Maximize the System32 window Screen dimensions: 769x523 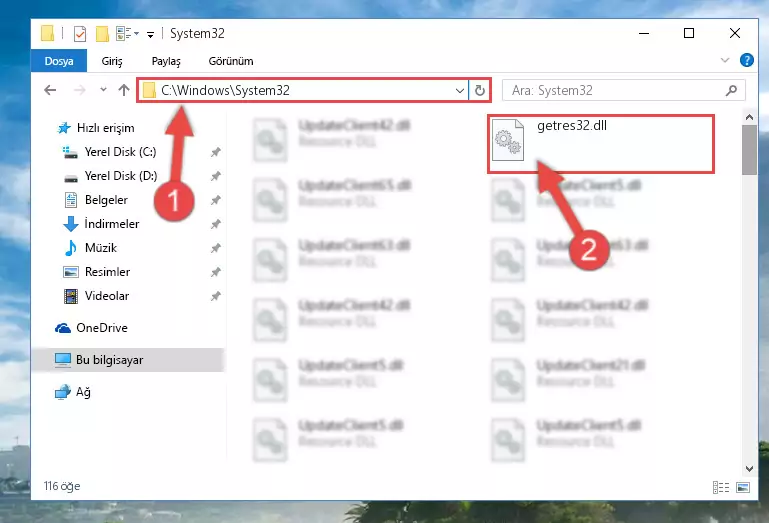(689, 33)
